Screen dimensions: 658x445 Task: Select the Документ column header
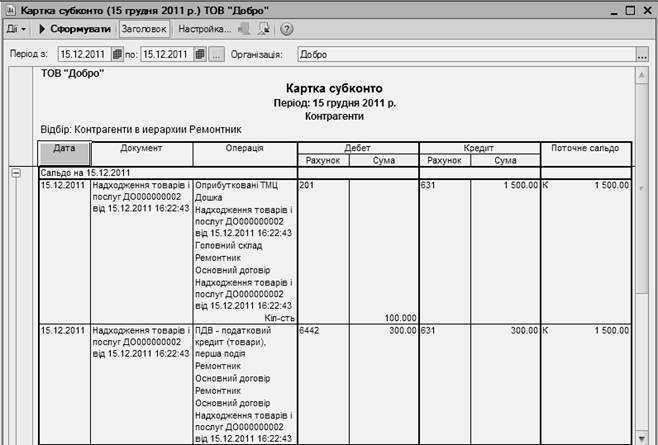point(141,154)
